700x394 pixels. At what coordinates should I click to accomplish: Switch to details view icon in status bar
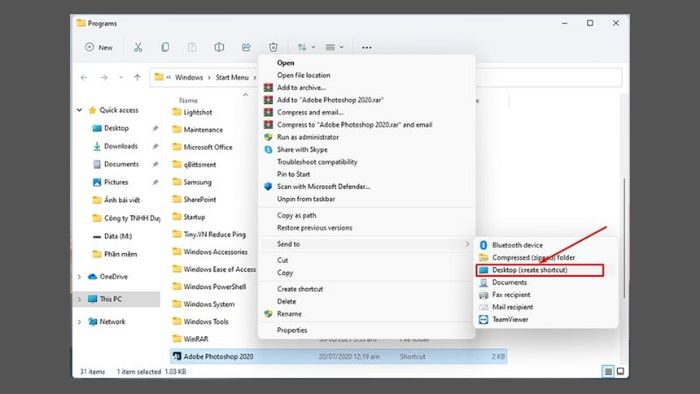[608, 371]
